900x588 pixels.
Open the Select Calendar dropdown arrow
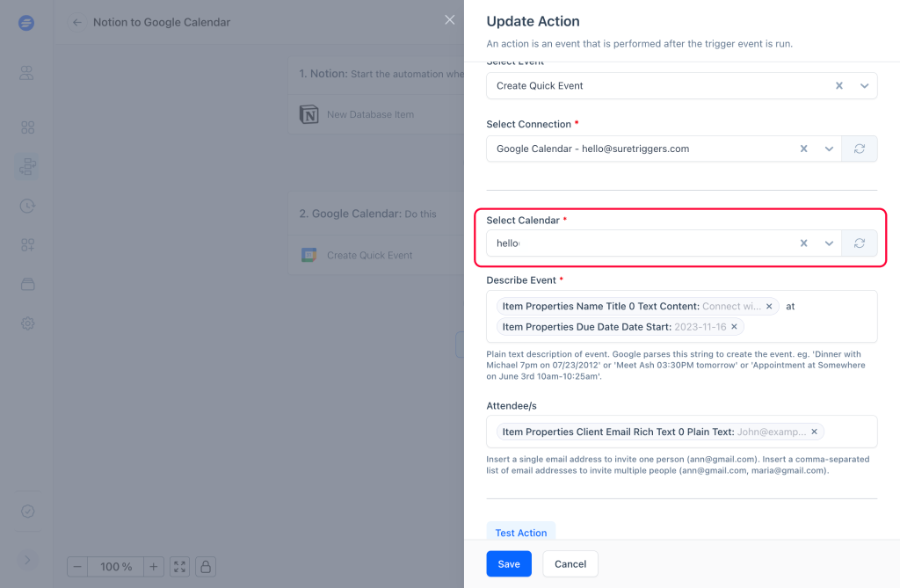829,243
